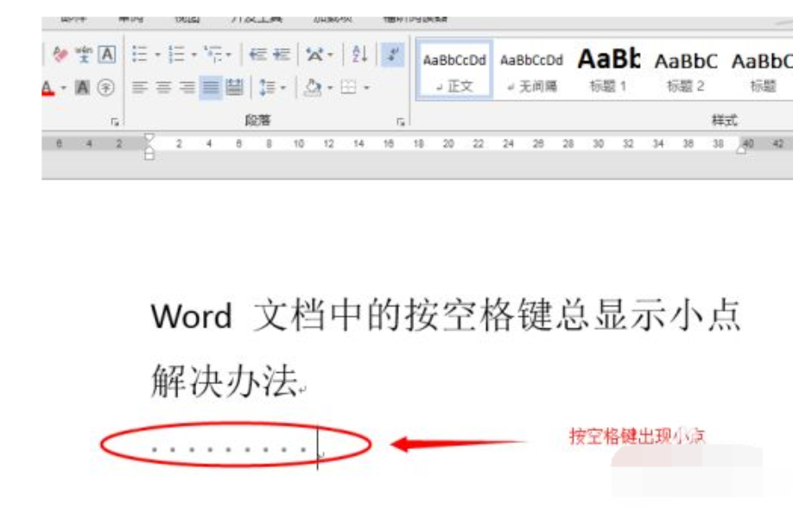The width and height of the screenshot is (812, 524).
Task: Toggle Character Shading gray A icon
Action: coord(82,88)
